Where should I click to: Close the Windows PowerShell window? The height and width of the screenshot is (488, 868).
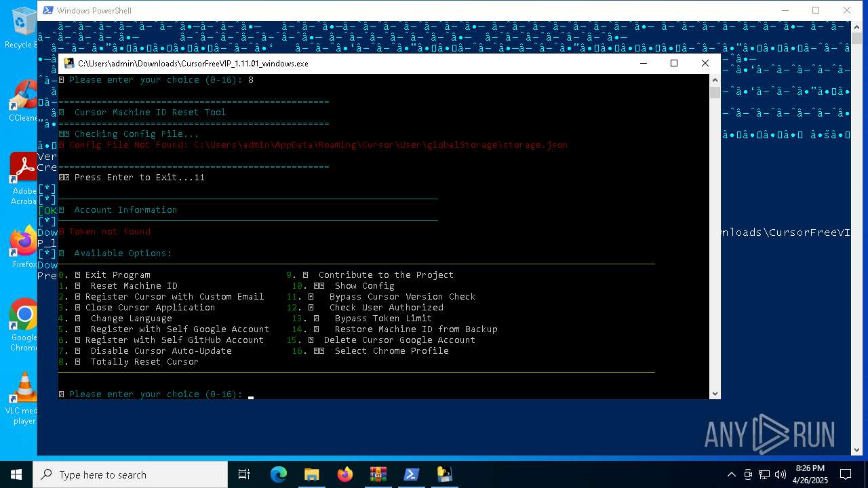847,10
